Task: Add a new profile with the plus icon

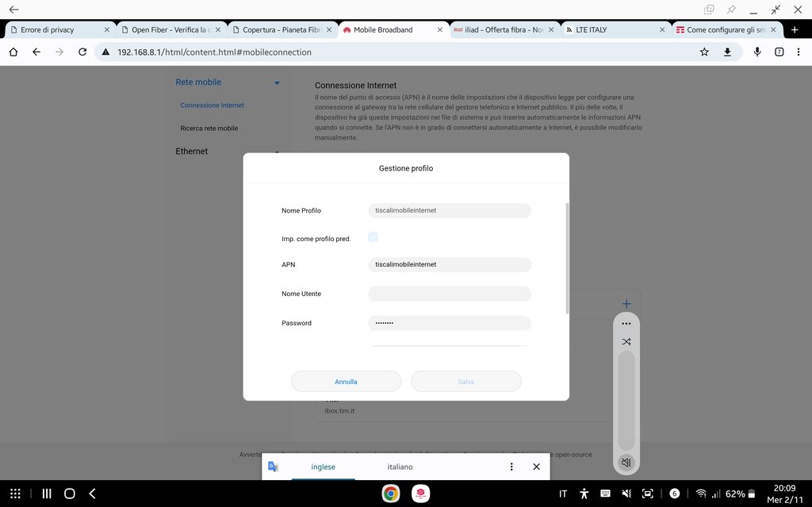Action: [626, 304]
